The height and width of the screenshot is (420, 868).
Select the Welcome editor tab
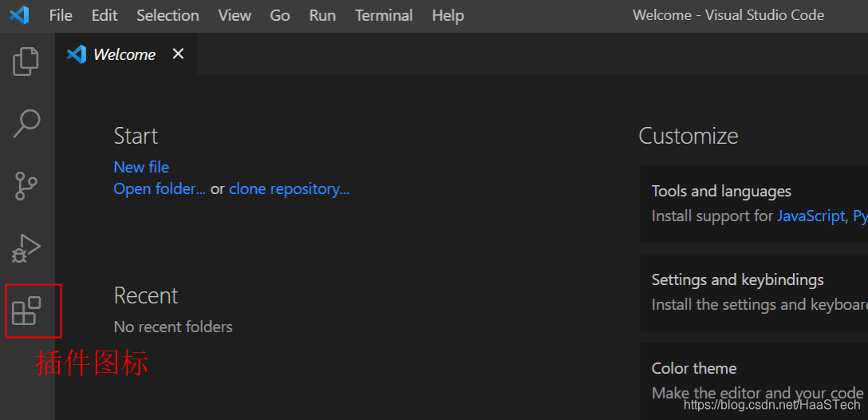pos(126,53)
